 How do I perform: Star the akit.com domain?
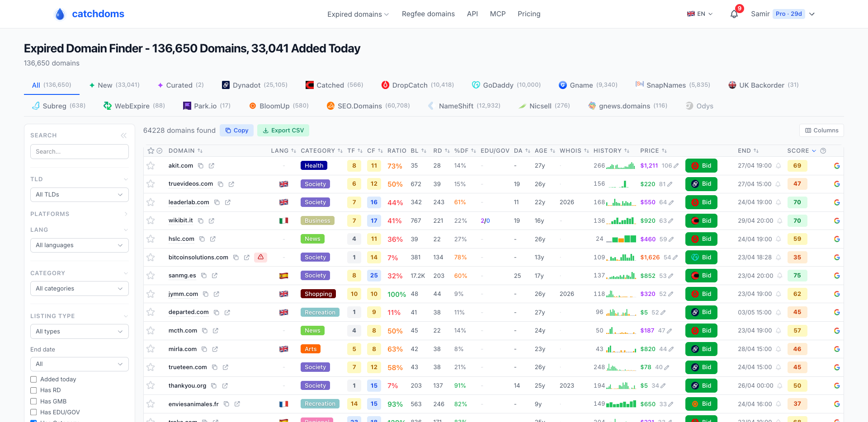pos(151,166)
